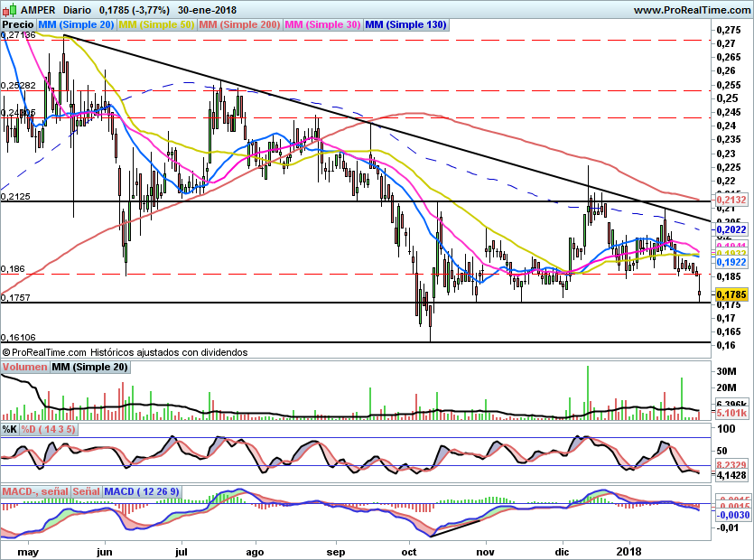Viewport: 754px width, 560px height.
Task: Click the dark blue 0,2022 price tag
Action: coord(730,230)
